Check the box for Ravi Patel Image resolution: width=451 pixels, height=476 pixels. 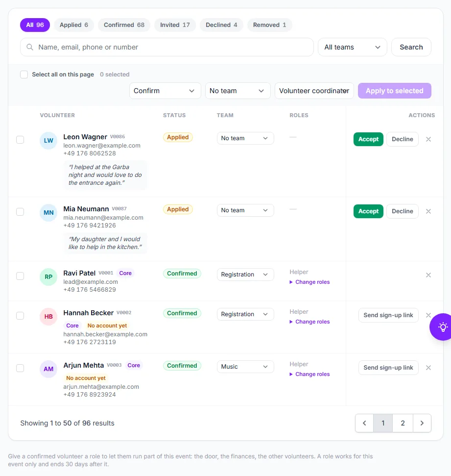(x=20, y=276)
